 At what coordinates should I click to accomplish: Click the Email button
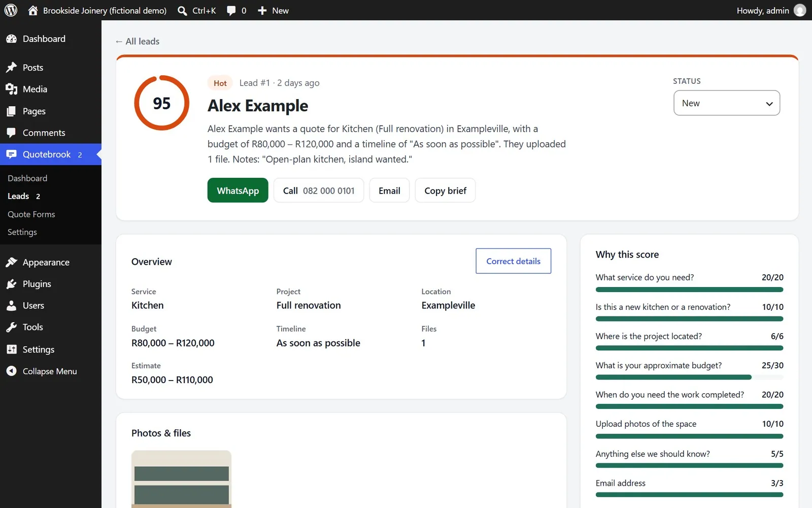click(x=389, y=190)
